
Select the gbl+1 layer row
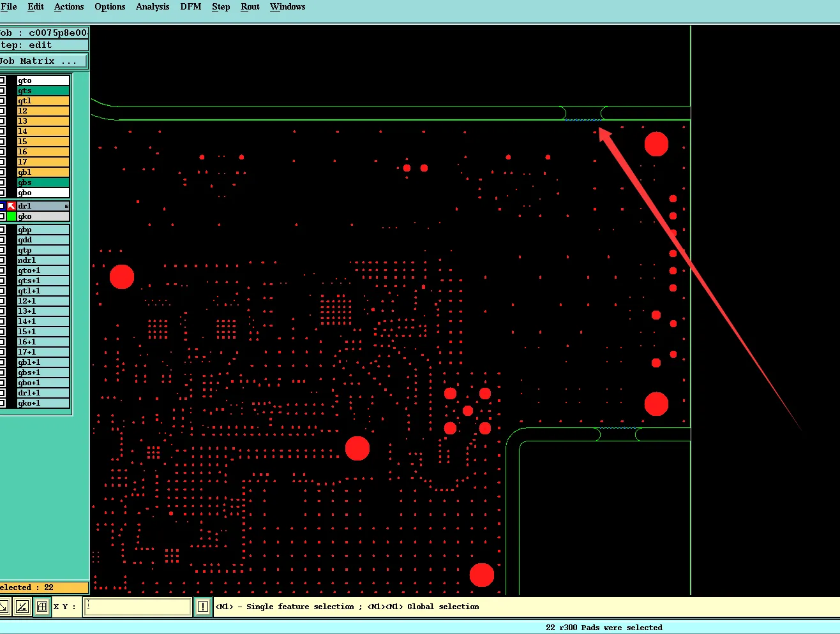click(43, 362)
